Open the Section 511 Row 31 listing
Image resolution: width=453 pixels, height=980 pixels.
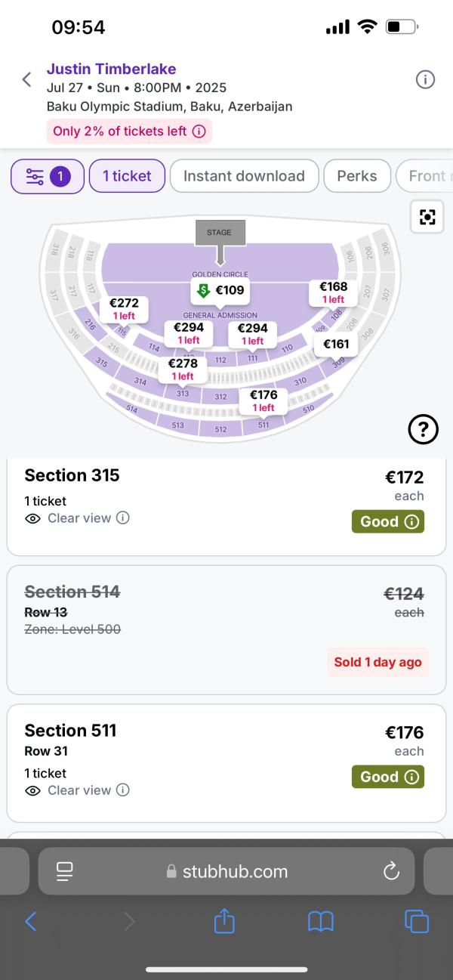226,762
